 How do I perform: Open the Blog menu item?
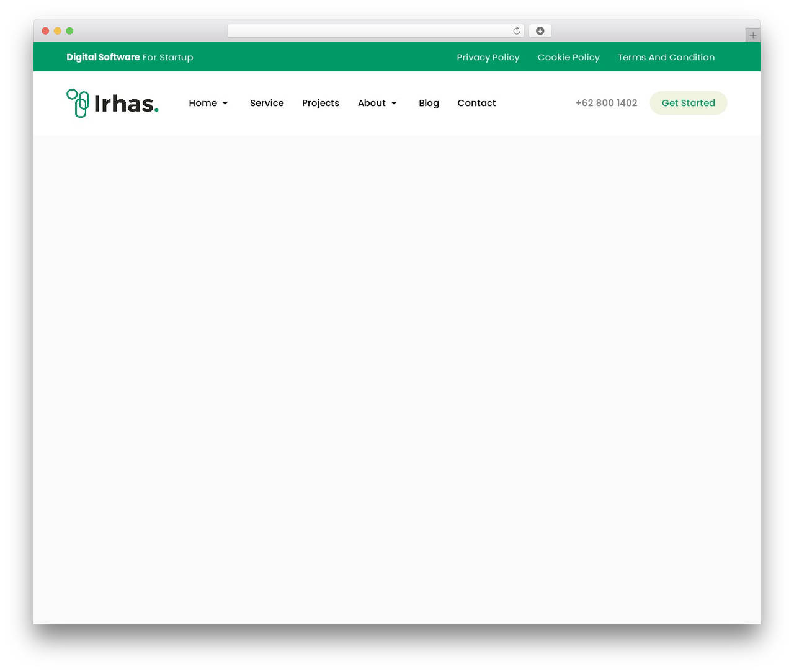[x=429, y=103]
